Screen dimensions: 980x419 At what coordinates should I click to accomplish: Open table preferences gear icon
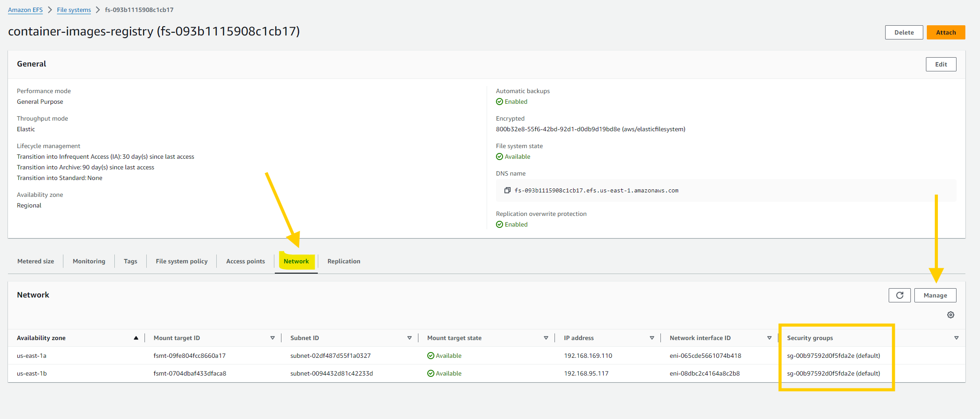coord(951,315)
